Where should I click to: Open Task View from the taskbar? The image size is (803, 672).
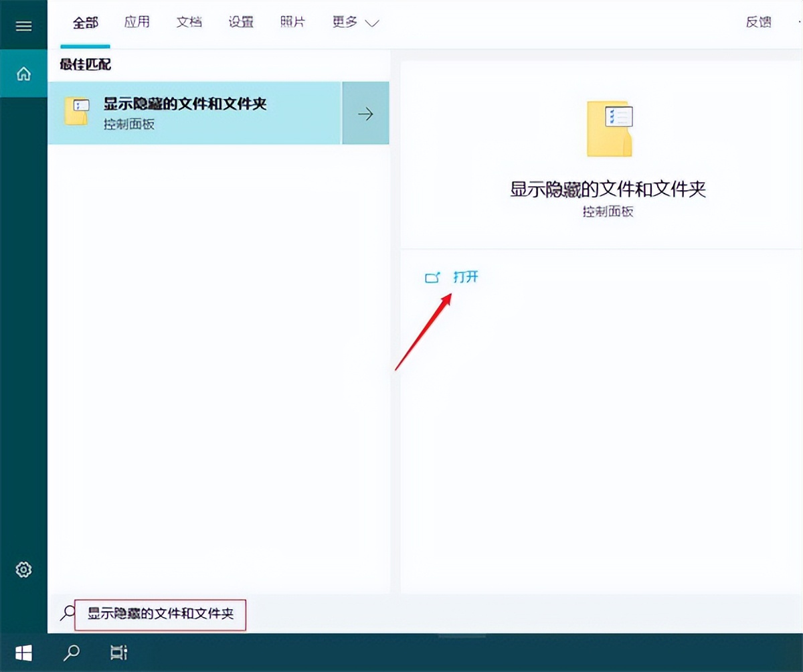pos(118,653)
